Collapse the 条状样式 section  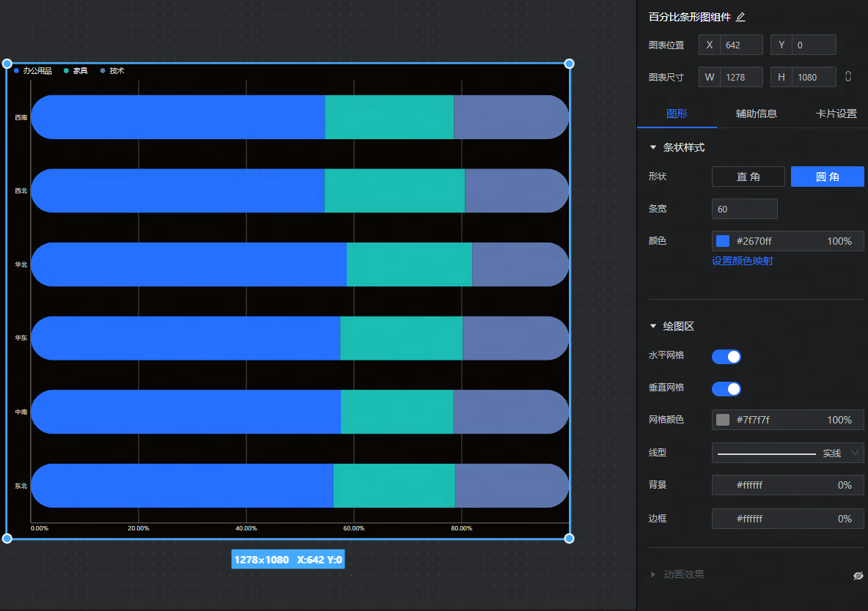point(653,147)
